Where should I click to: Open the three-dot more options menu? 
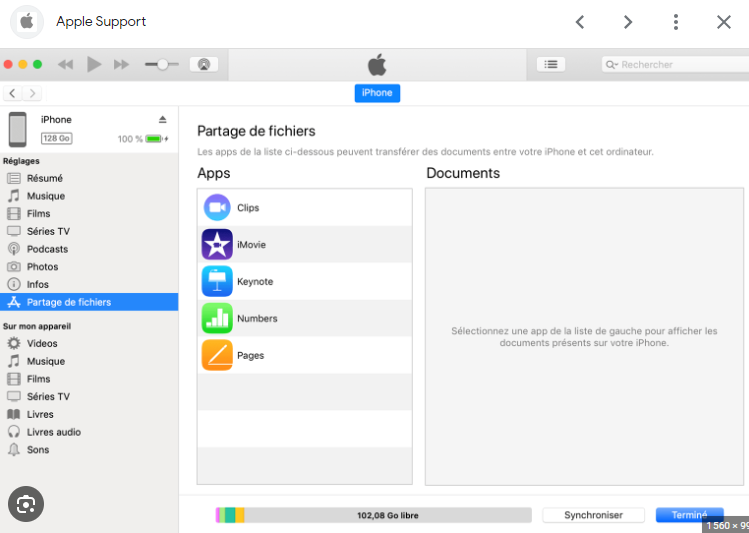tap(675, 22)
